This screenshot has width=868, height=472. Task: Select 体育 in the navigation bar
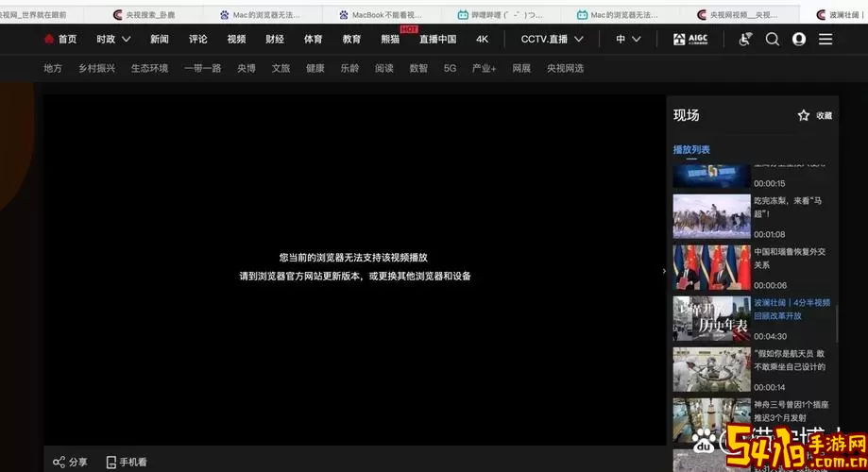pos(313,40)
